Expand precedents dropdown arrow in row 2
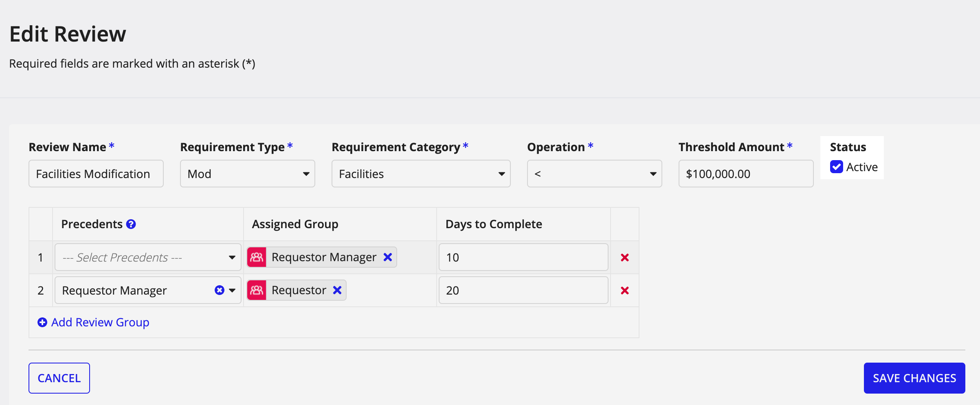This screenshot has width=980, height=405. (233, 291)
